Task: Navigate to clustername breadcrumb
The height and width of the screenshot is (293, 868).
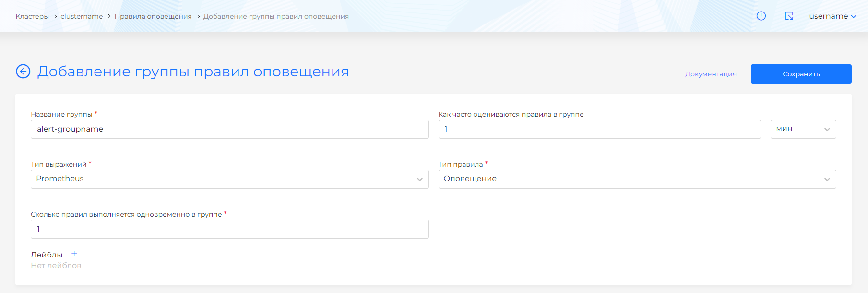Action: pyautogui.click(x=82, y=16)
